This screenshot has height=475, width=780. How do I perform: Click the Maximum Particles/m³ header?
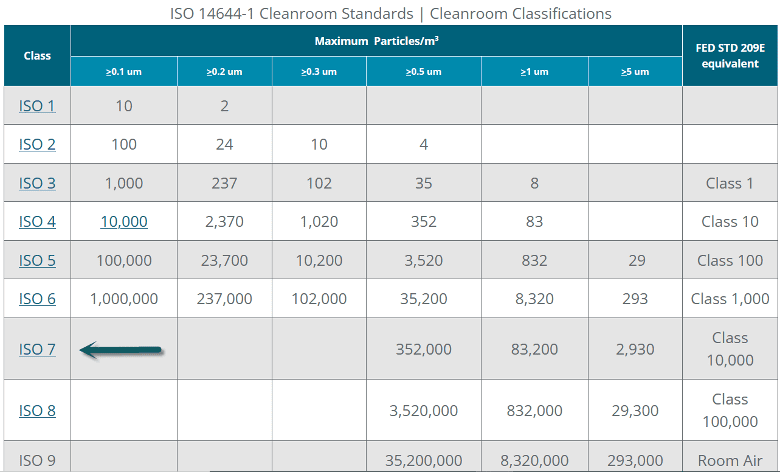point(376,42)
